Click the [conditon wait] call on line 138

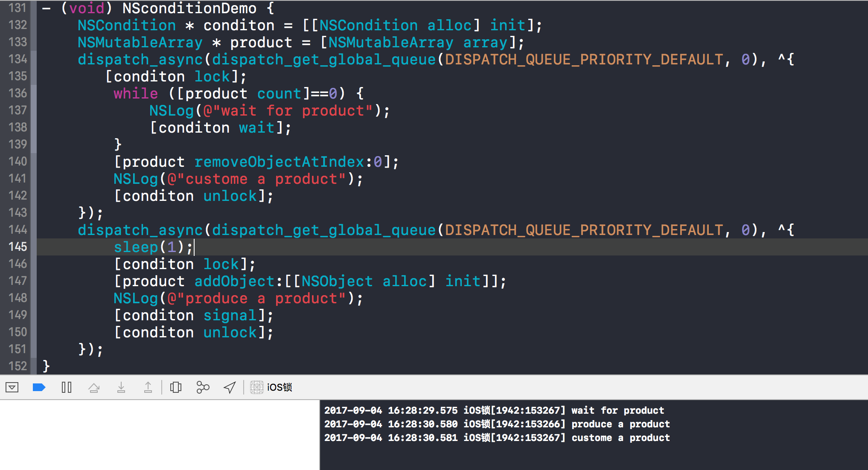click(221, 128)
